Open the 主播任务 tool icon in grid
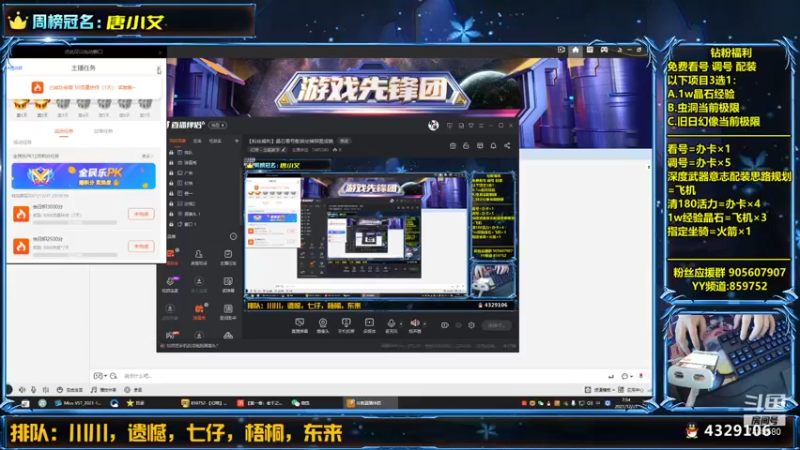The width and height of the screenshot is (800, 450). tap(228, 257)
